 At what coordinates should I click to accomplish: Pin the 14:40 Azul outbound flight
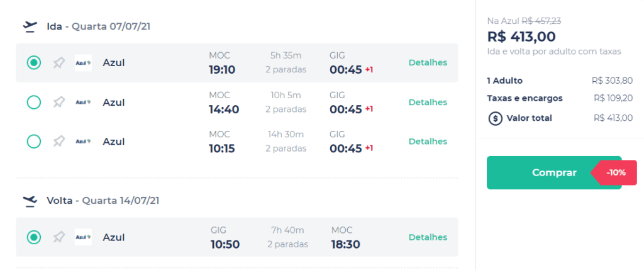58,102
